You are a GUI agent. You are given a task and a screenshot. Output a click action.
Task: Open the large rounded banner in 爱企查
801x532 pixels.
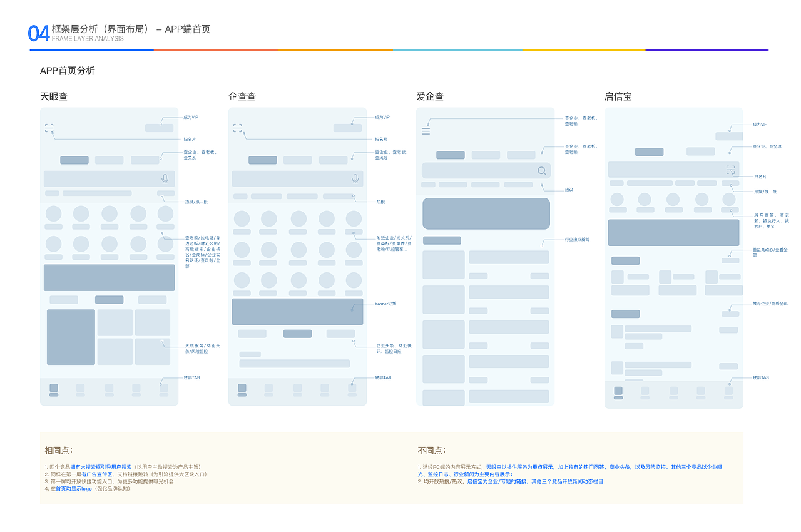coord(486,213)
